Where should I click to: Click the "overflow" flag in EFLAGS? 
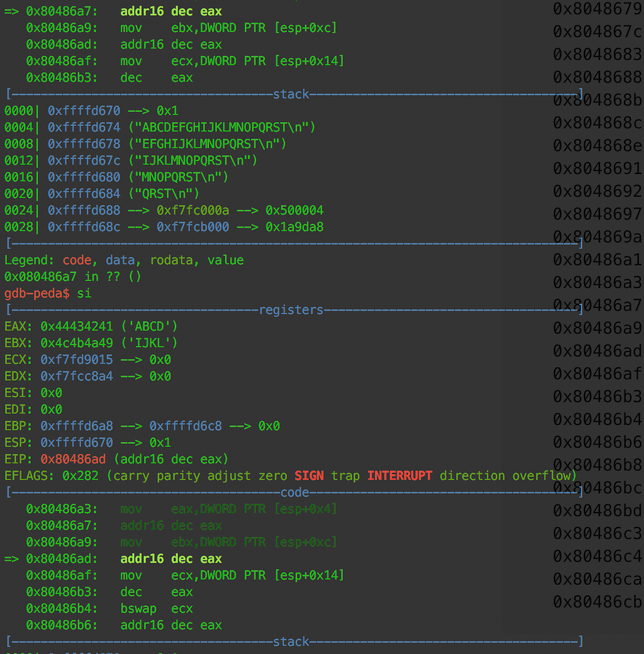[x=541, y=476]
